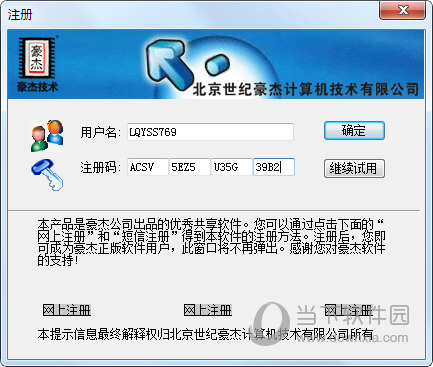Viewport: 433px width, 367px height.
Task: Click the footer text starting 本提示信息最终解释权
Action: pyautogui.click(x=205, y=334)
